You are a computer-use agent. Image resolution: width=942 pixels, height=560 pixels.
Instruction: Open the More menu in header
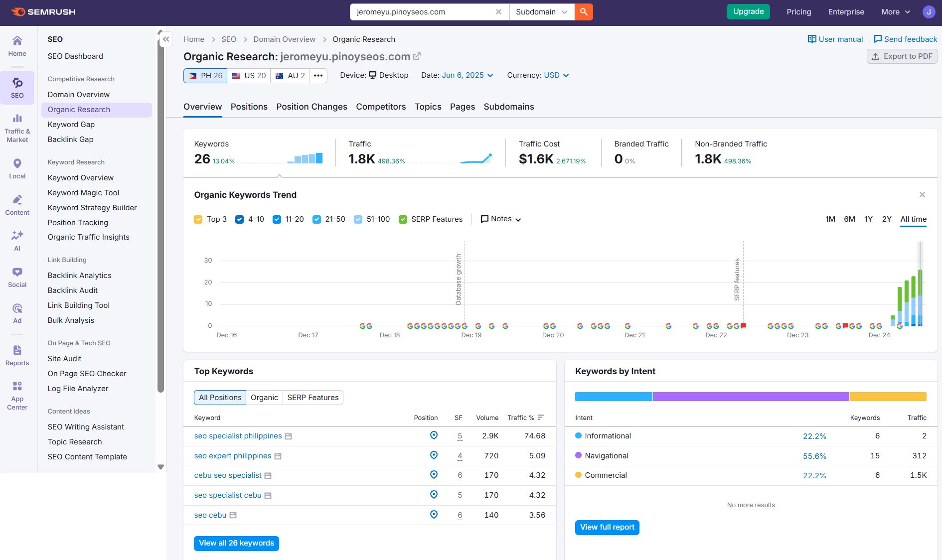pos(896,12)
